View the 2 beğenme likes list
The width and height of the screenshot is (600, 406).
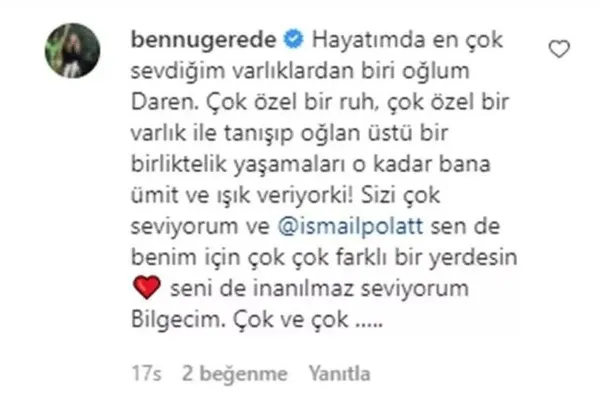(x=235, y=374)
